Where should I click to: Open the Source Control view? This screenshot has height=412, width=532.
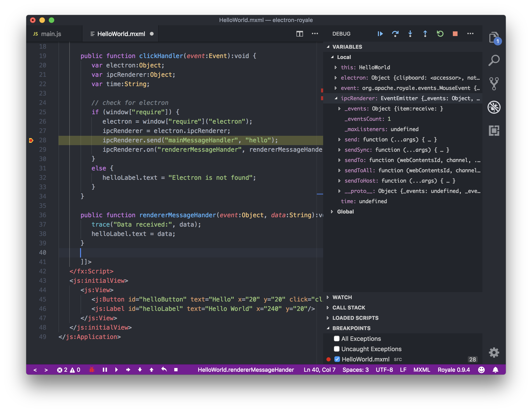[x=494, y=84]
